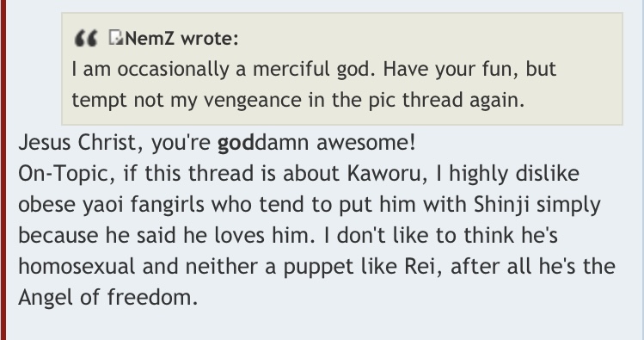Click the word "vengeance" inside the quote box

pos(253,101)
